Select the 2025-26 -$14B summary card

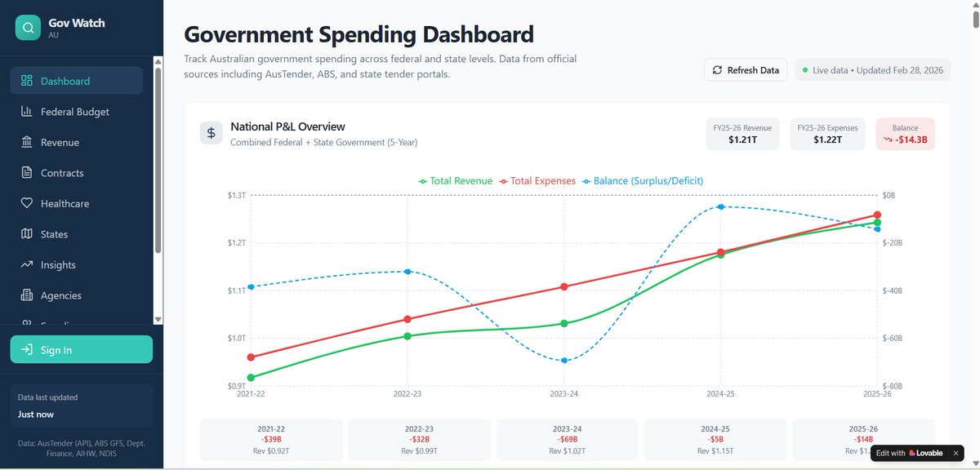(862, 440)
